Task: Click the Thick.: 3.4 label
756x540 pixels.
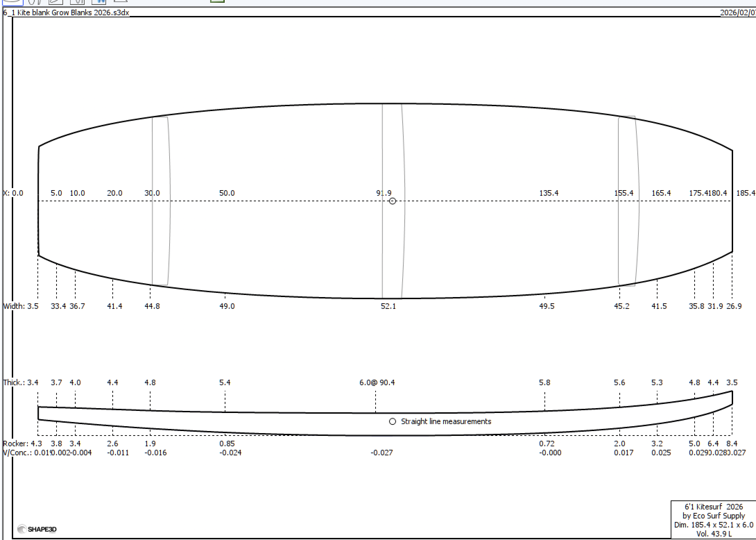Action: tap(21, 382)
